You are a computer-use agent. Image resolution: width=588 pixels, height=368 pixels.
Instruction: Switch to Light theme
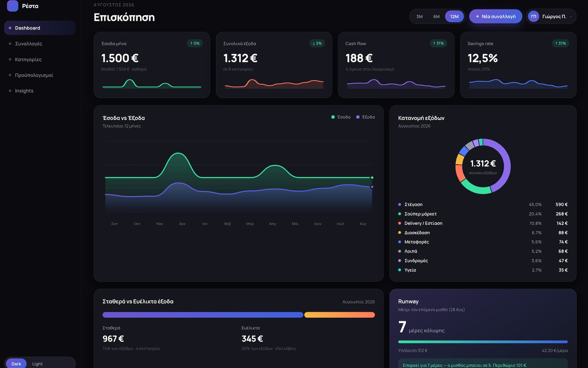click(x=37, y=364)
